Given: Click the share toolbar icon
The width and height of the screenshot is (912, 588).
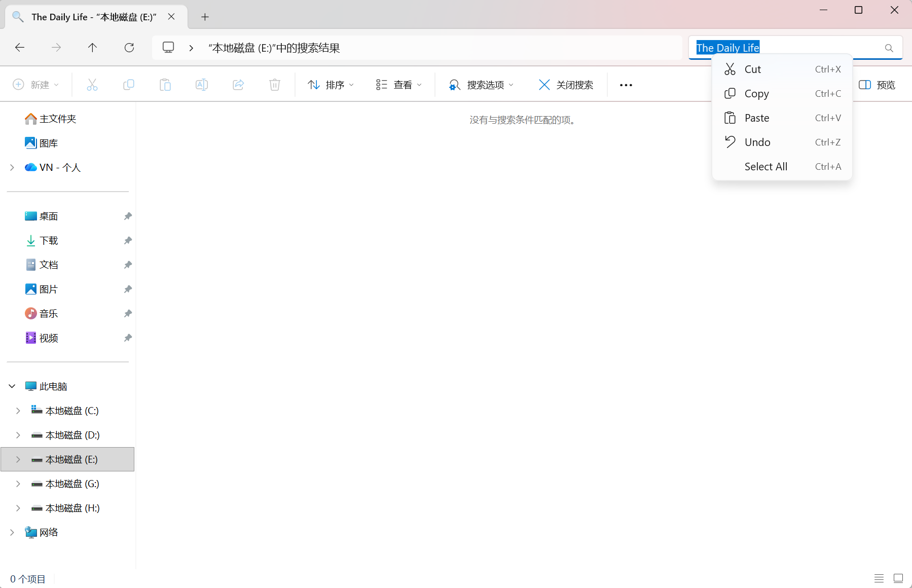Looking at the screenshot, I should pos(238,85).
